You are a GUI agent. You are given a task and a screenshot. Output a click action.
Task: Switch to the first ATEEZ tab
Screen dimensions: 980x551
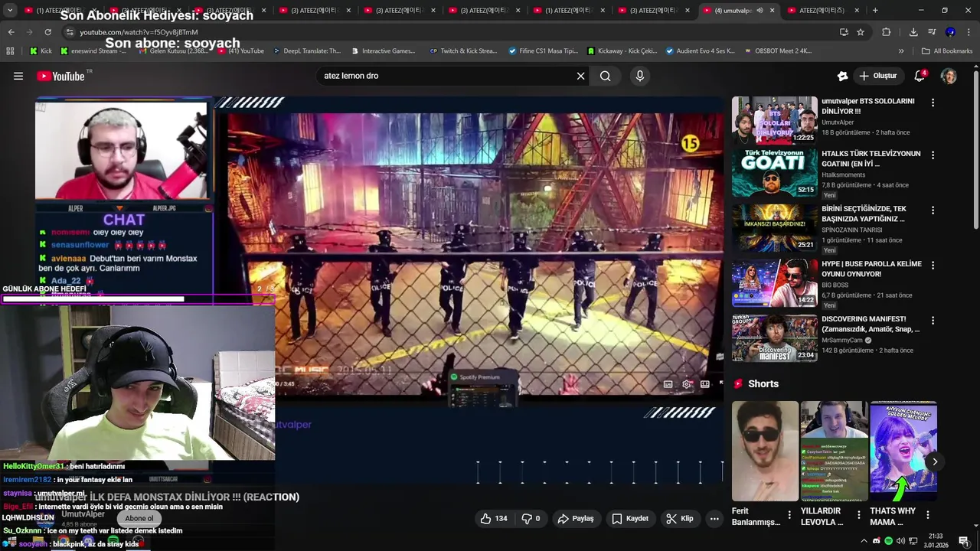pyautogui.click(x=57, y=11)
